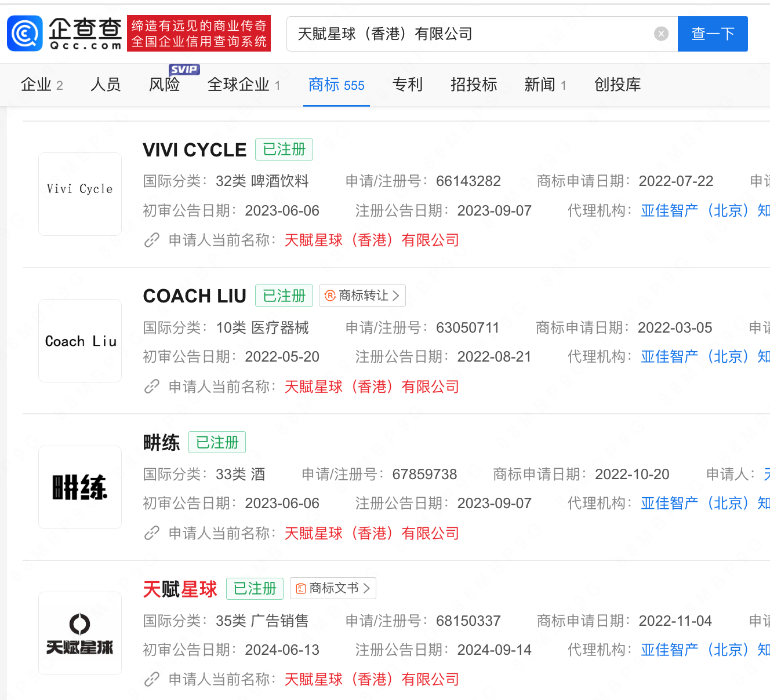Open the 创投库 tab

618,85
